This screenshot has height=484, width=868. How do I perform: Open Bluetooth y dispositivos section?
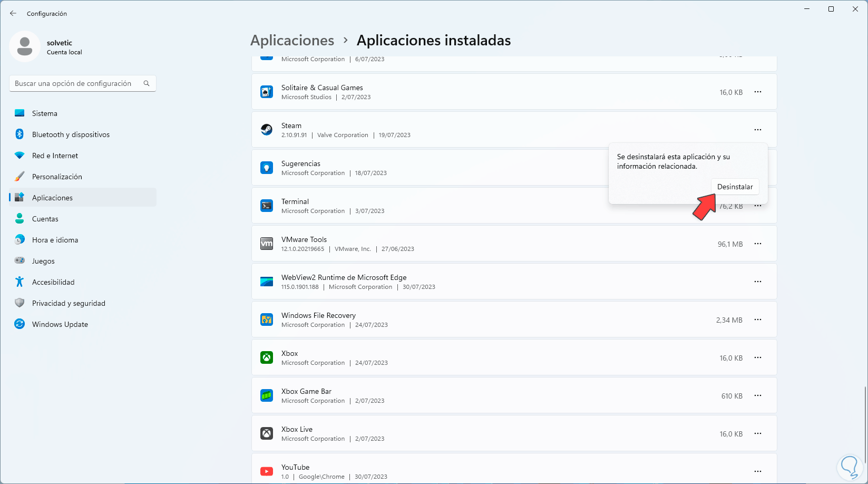[x=83, y=134]
